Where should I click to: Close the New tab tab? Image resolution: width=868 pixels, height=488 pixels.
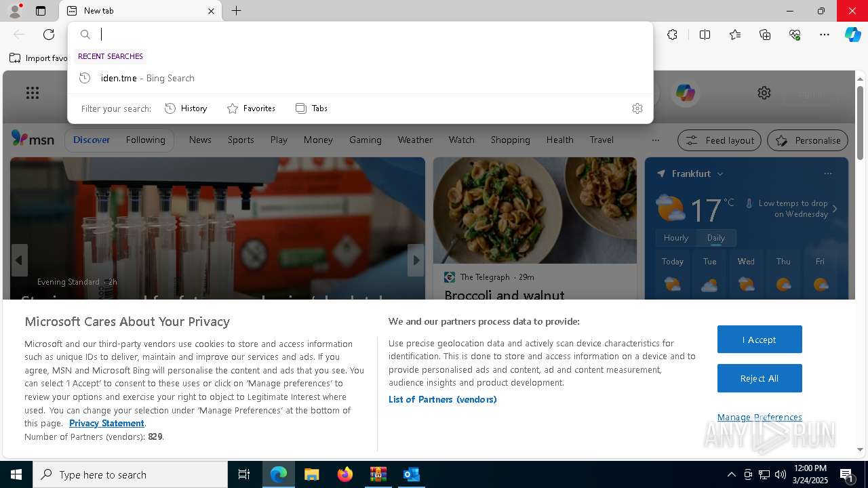[211, 11]
